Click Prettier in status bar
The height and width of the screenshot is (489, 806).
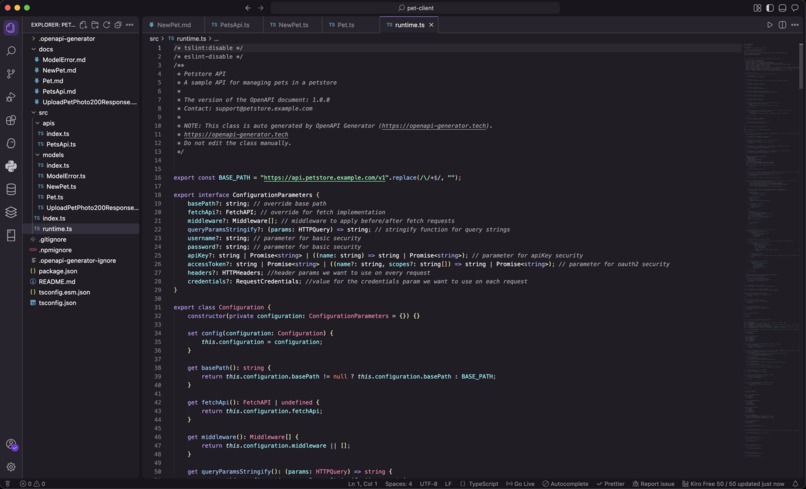pyautogui.click(x=610, y=484)
